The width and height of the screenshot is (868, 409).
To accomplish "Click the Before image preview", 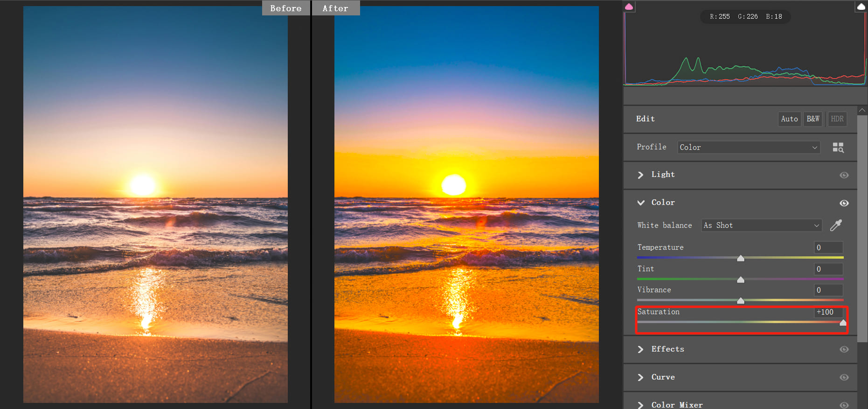I will tap(155, 204).
